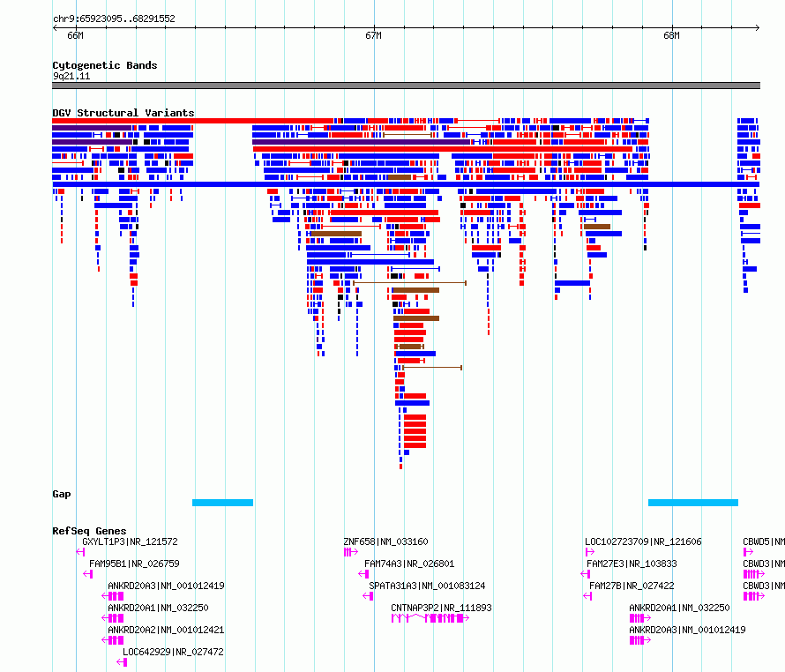This screenshot has height=672, width=785.
Task: Select the gap bar above the LOC102723709 gene
Action: [693, 503]
